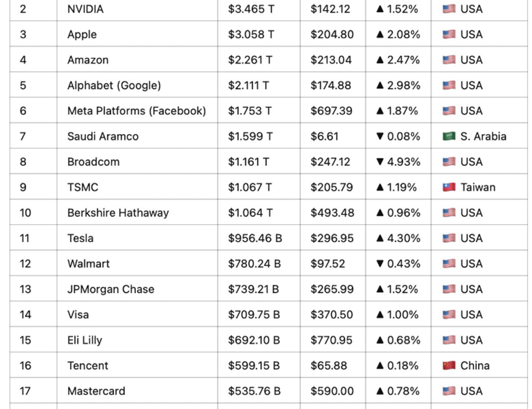
Task: Select the rank 11 cell for Tesla
Action: (x=26, y=238)
